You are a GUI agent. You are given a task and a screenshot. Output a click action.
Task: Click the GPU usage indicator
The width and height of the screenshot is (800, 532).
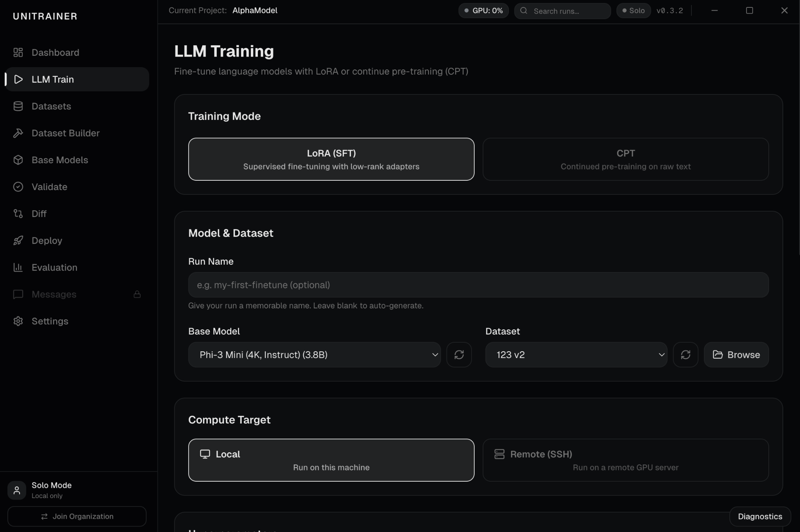(483, 11)
